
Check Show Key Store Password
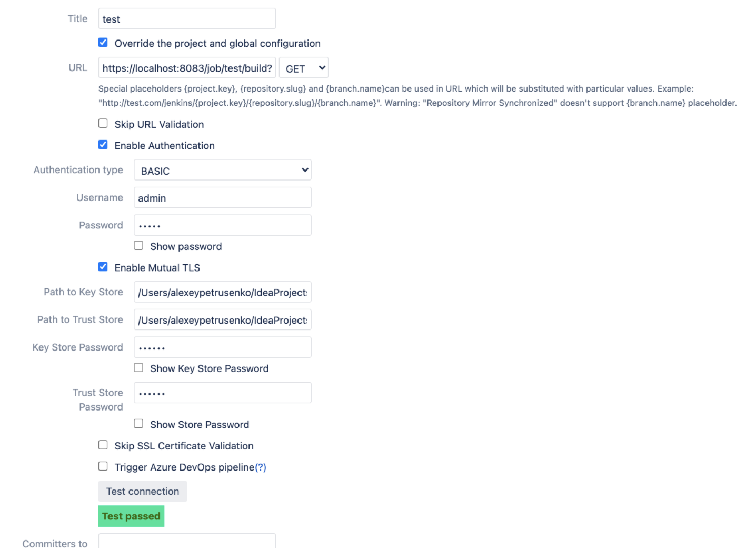click(138, 368)
